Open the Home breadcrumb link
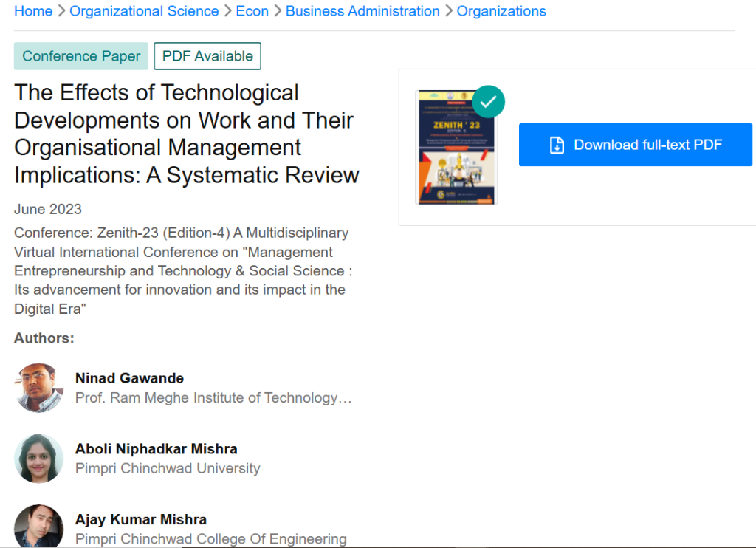This screenshot has width=756, height=548. coord(33,11)
